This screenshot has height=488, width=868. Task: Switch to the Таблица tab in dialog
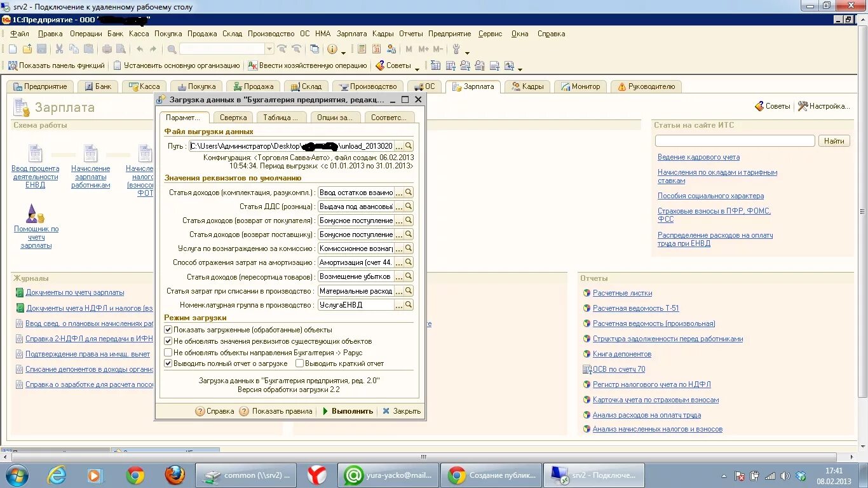[x=281, y=118]
